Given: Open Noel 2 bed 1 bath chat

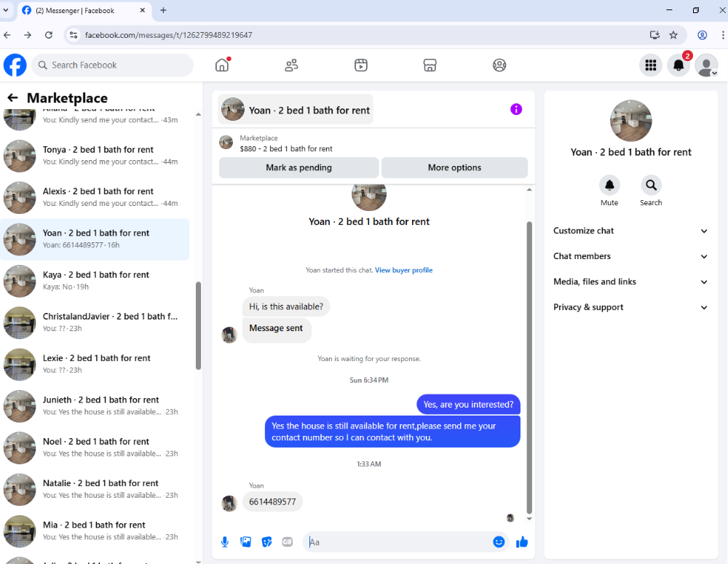Looking at the screenshot, I should 95,448.
